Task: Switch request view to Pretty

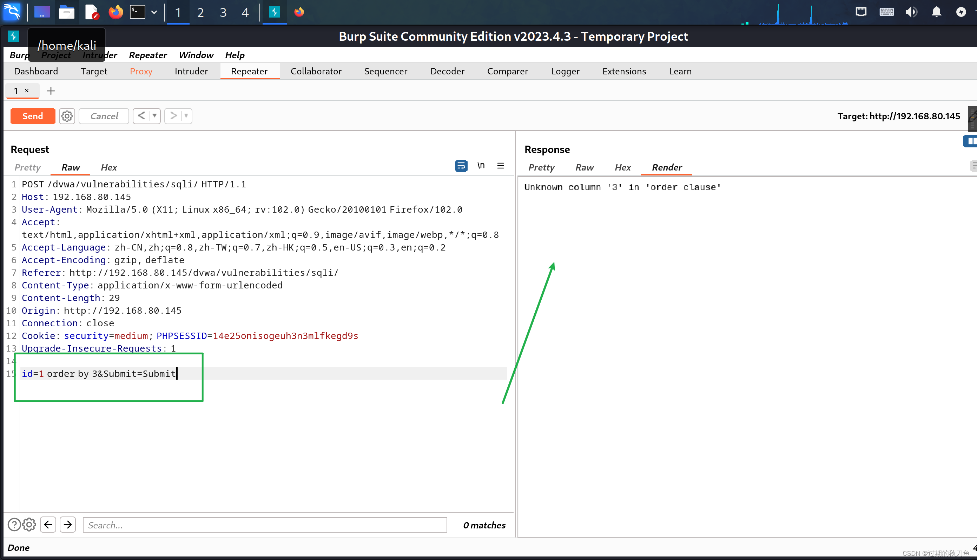Action: 27,167
